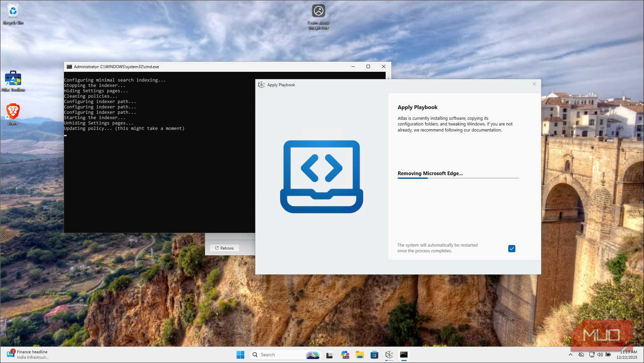Maximize the cmd.exe window
Screen dimensions: 644x363
coord(368,66)
